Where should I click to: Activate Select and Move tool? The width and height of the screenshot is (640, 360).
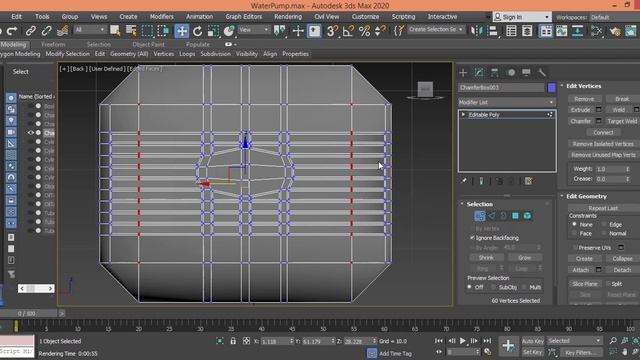(x=182, y=31)
